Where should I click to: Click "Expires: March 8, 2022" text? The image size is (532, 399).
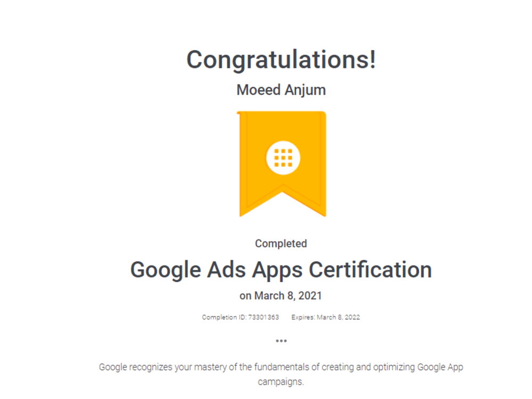point(326,317)
